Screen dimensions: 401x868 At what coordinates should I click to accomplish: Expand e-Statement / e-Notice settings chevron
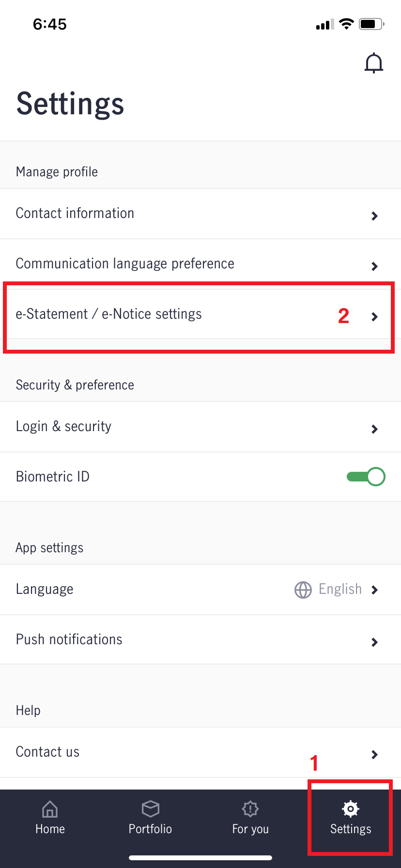tap(374, 317)
